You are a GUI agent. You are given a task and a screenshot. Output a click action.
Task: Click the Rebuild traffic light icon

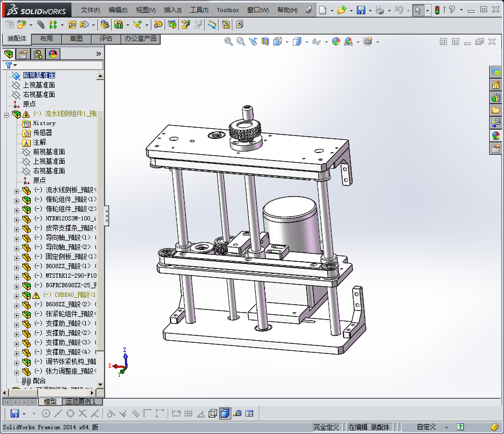click(x=437, y=10)
